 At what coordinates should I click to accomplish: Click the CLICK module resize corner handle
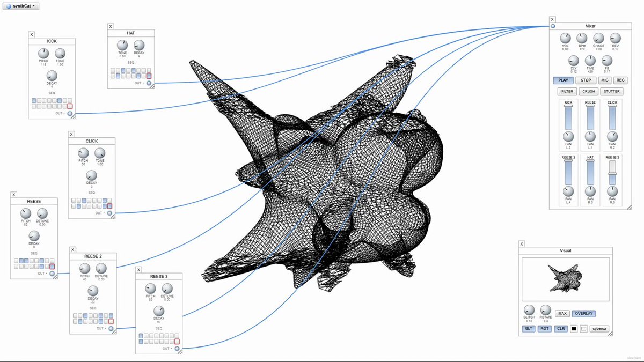(114, 216)
